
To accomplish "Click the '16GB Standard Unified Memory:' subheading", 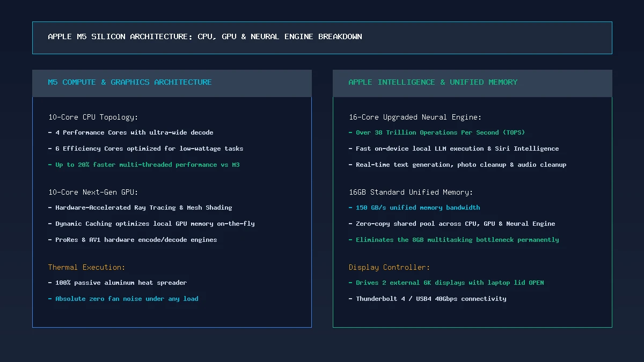I will click(x=411, y=192).
